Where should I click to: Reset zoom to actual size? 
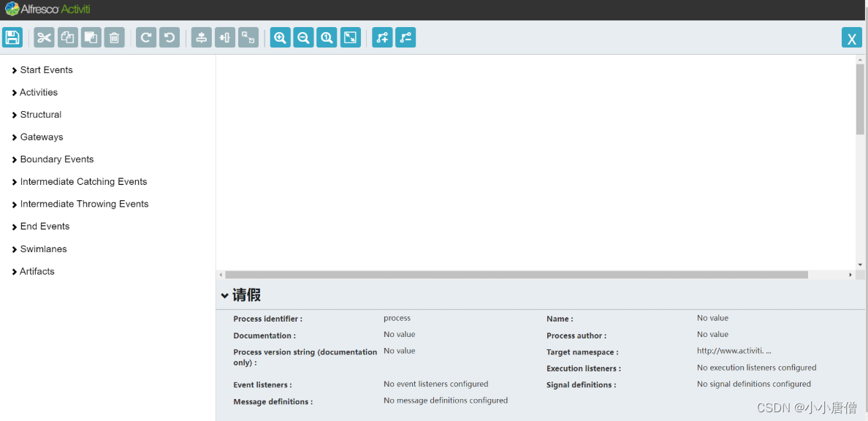[x=327, y=37]
